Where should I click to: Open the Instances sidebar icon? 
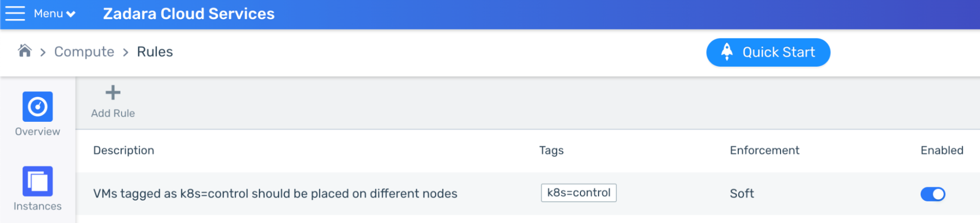(x=38, y=181)
